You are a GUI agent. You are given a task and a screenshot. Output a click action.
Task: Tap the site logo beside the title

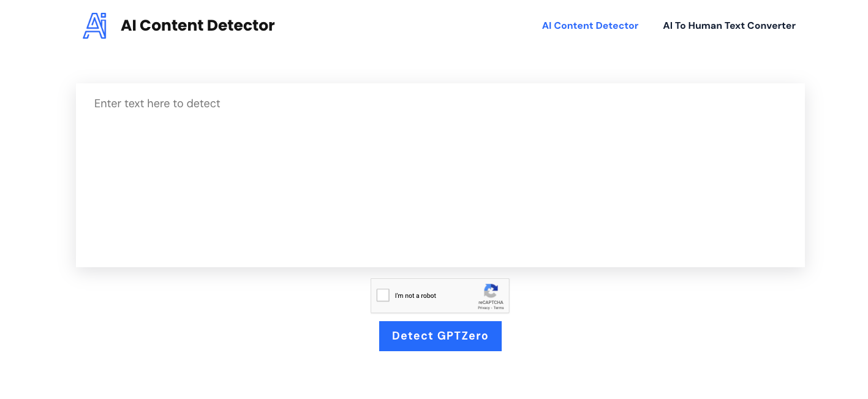click(x=95, y=26)
